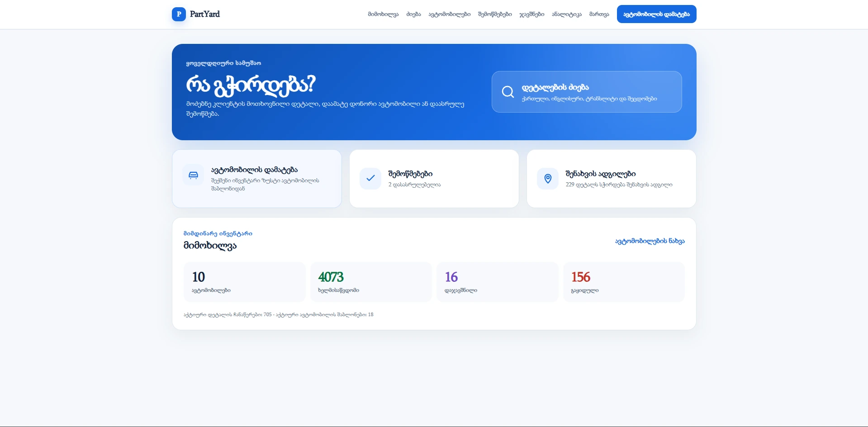The image size is (868, 427).
Task: Open the ძიება nav item
Action: (x=413, y=14)
